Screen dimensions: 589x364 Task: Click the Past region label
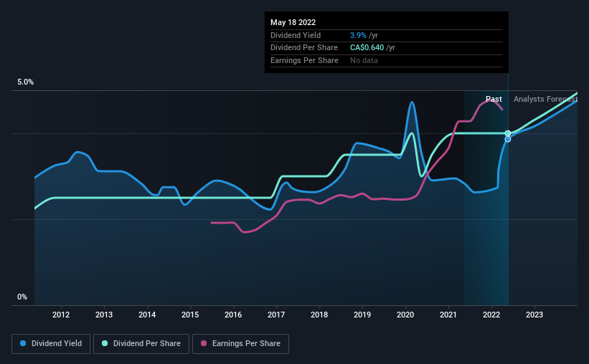[x=494, y=99]
